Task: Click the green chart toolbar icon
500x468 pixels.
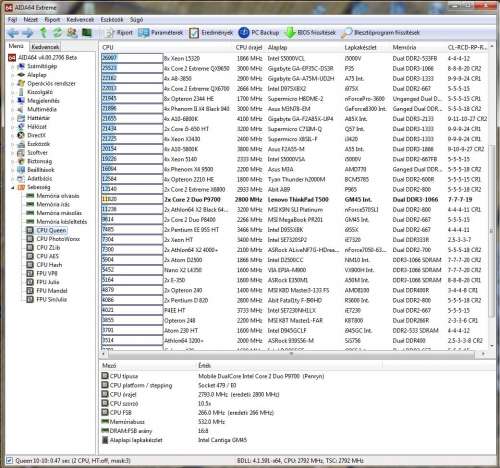Action: point(87,32)
